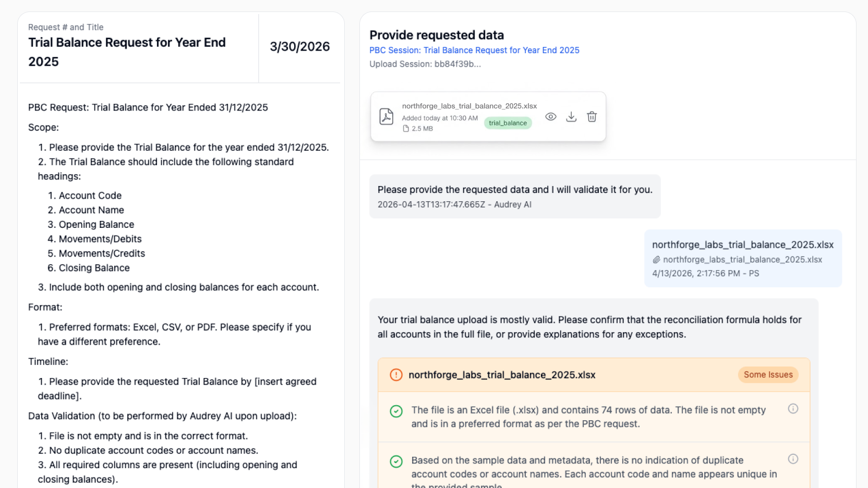Screen dimensions: 868x488
Task: Click the green check on the duplicate-check validation
Action: 396,462
